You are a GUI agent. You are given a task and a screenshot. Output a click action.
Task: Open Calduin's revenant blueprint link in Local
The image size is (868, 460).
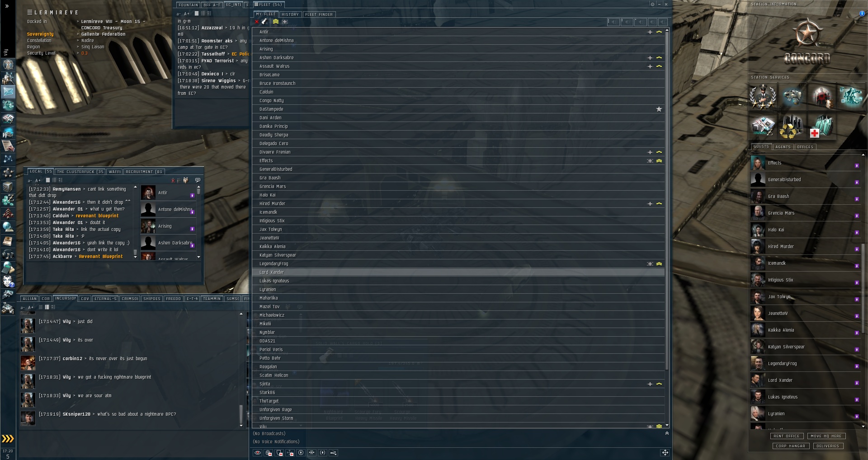97,216
